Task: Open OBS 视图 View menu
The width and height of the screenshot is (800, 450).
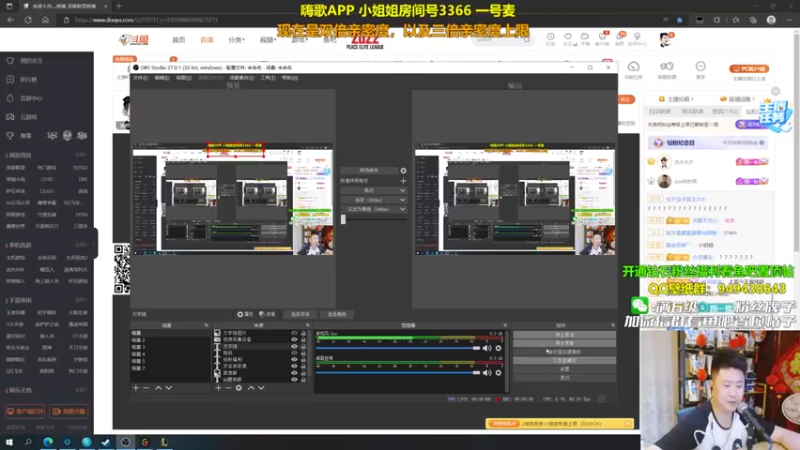Action: [x=184, y=78]
